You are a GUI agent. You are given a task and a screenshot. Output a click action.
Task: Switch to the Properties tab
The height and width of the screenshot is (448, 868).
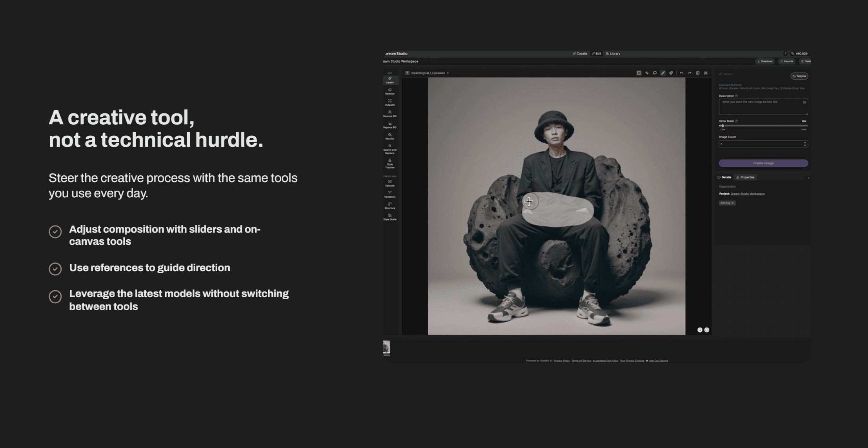click(x=745, y=177)
